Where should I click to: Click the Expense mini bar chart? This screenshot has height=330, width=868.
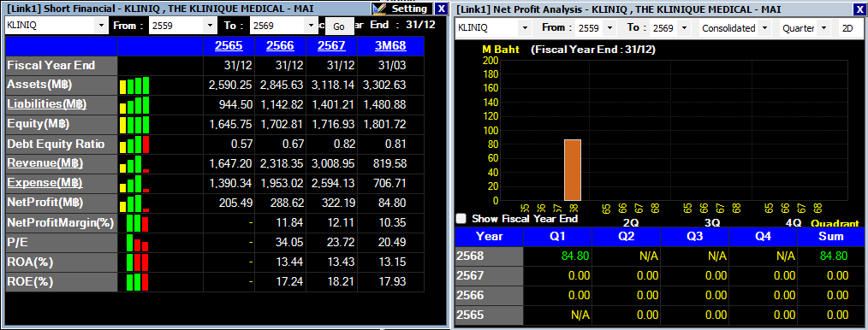click(134, 184)
